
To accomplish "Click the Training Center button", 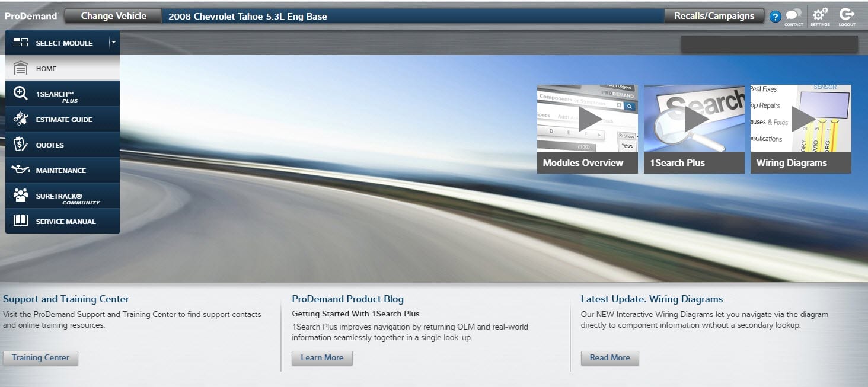I will point(40,358).
